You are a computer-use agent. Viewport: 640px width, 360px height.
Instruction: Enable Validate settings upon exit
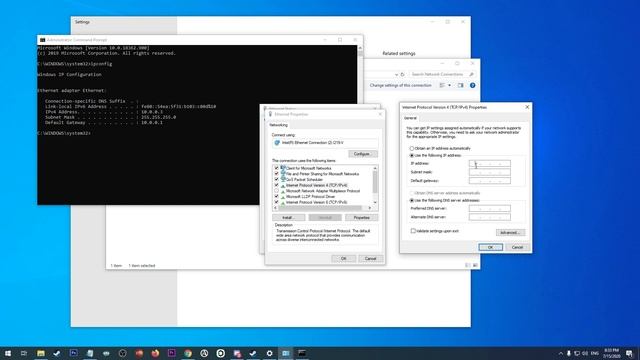(x=413, y=231)
